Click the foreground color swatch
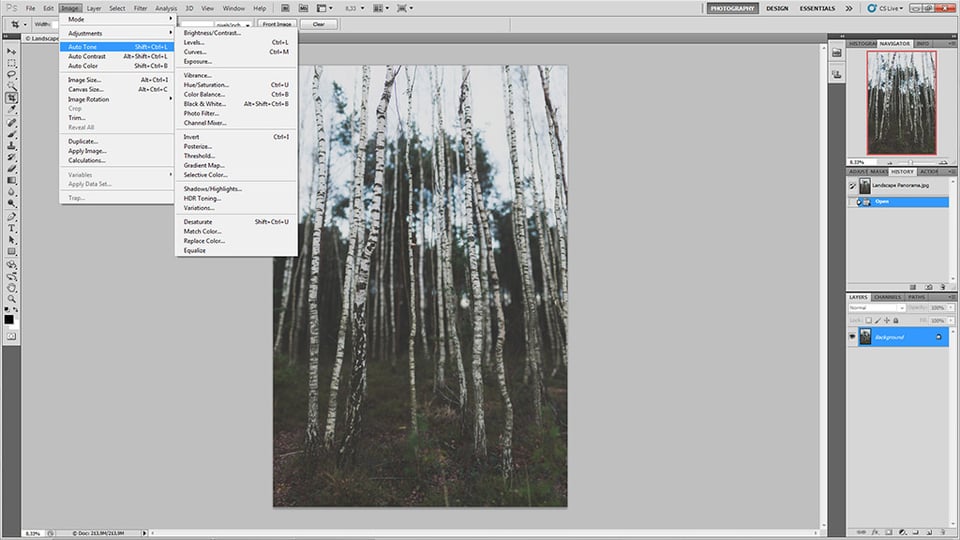Viewport: 960px width, 540px height. click(x=9, y=319)
